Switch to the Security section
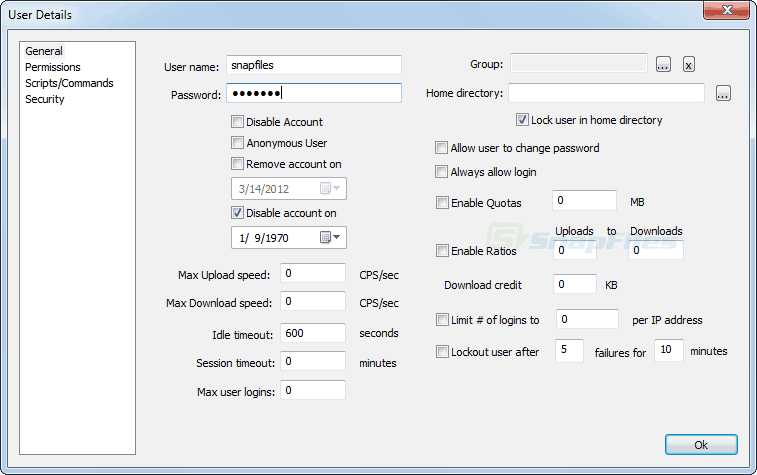The height and width of the screenshot is (475, 757). pos(45,99)
